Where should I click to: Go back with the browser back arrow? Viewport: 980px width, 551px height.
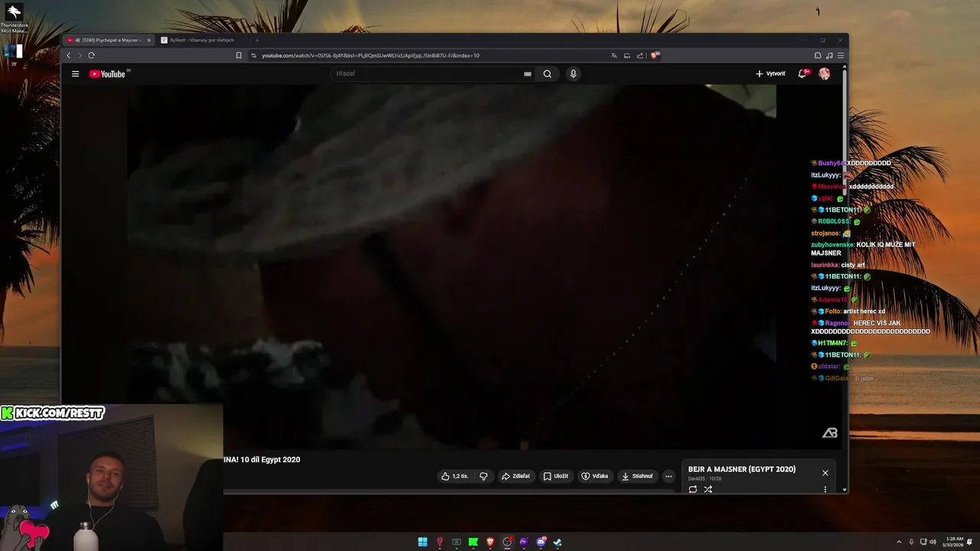tap(68, 55)
